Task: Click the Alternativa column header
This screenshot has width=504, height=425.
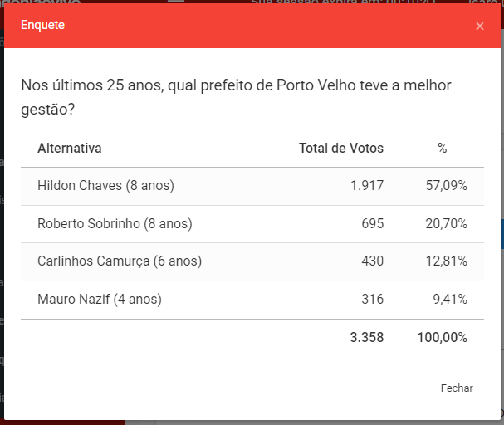Action: click(70, 149)
